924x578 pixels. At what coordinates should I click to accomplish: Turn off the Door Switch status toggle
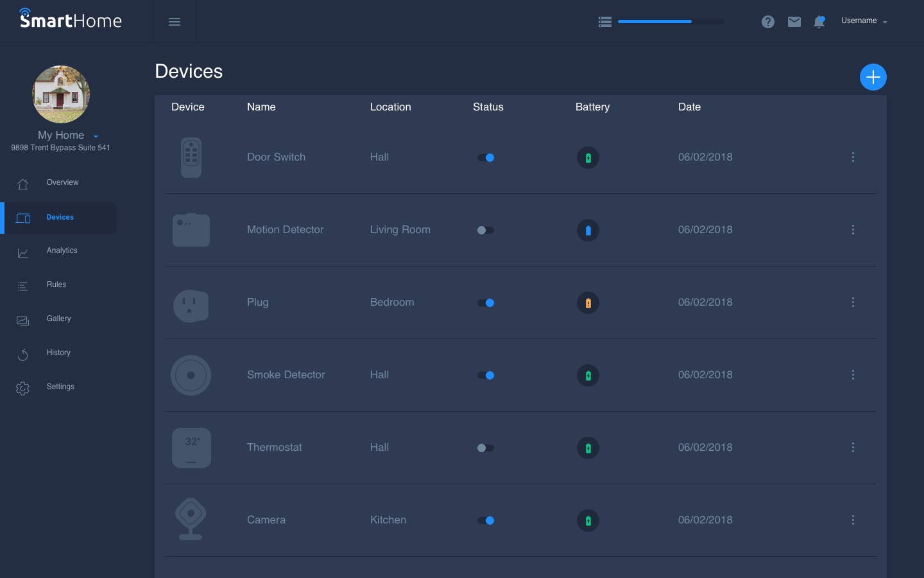(486, 157)
